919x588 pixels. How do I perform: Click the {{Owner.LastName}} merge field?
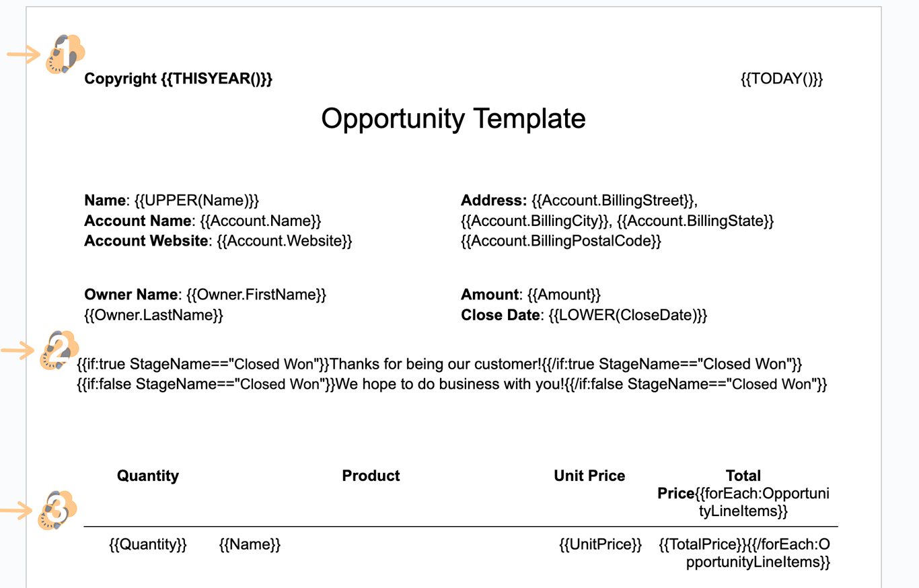[153, 315]
